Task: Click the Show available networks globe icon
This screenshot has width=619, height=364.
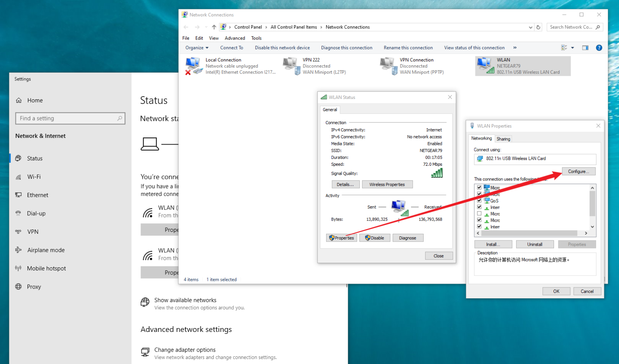Action: tap(145, 302)
